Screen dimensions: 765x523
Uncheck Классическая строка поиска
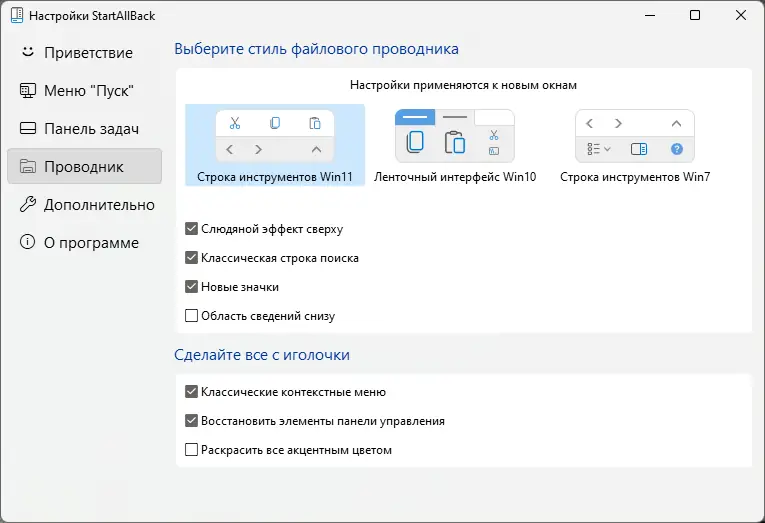click(192, 258)
